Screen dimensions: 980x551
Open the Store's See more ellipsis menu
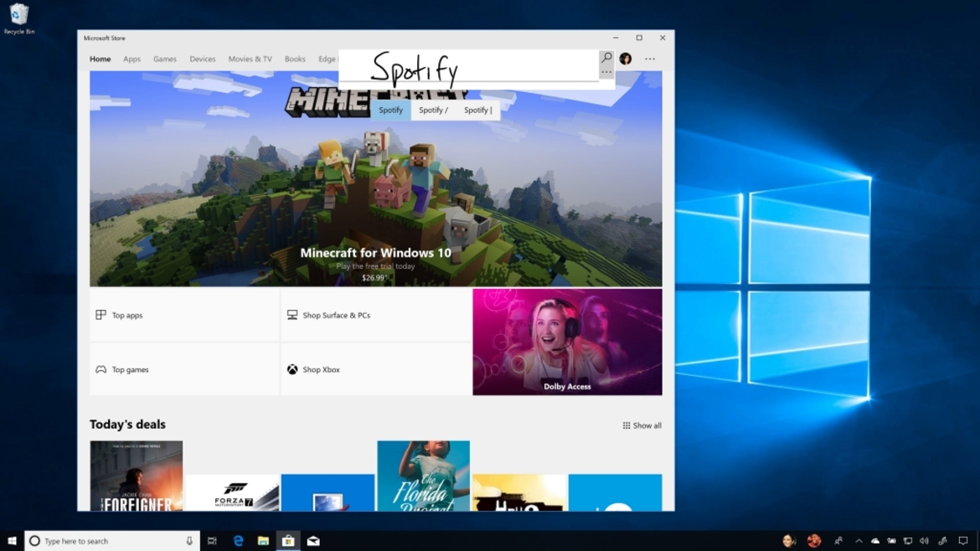click(650, 59)
